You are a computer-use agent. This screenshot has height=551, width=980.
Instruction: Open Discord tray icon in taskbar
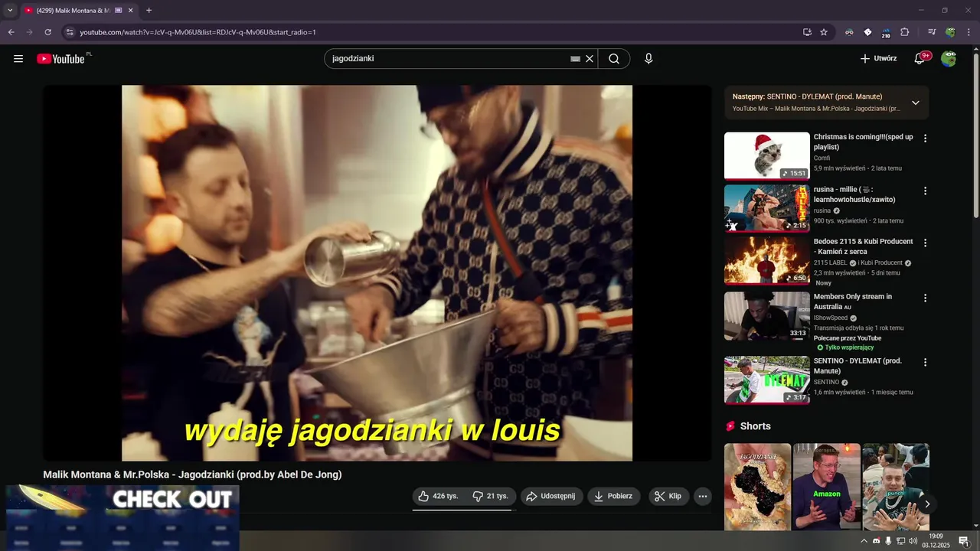coord(877,541)
